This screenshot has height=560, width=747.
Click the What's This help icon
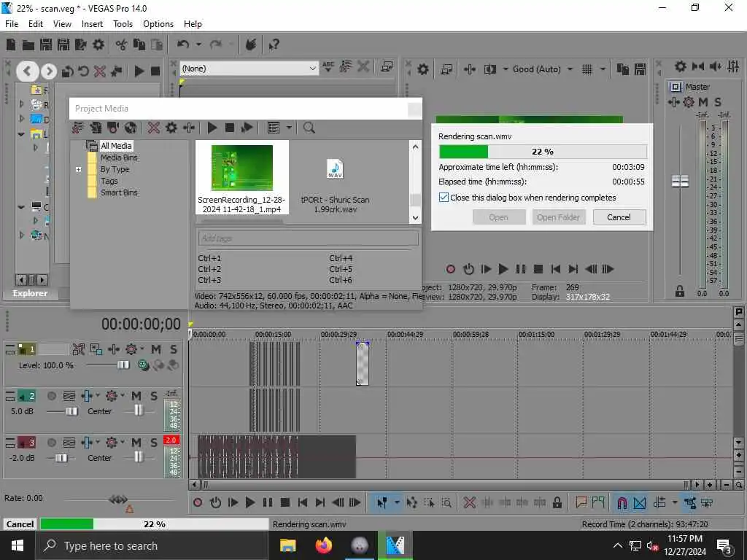click(274, 44)
